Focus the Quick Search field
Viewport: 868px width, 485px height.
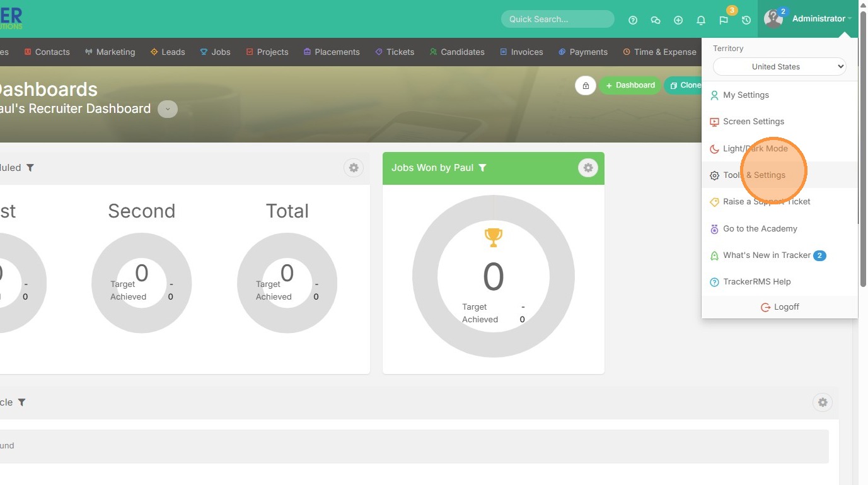(558, 19)
